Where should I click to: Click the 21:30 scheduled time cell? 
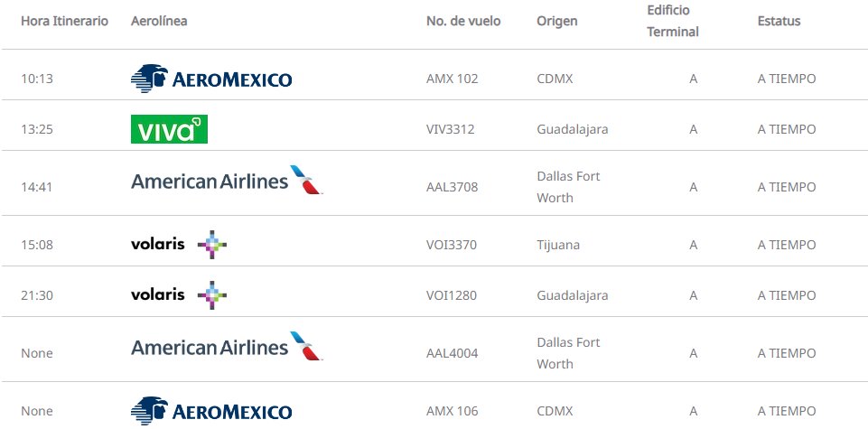point(37,295)
